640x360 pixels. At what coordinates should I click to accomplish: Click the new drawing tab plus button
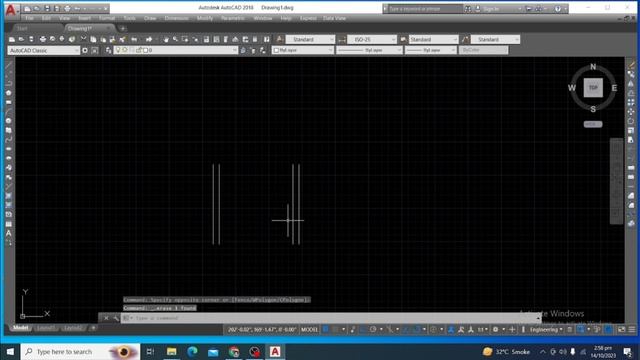coord(122,29)
